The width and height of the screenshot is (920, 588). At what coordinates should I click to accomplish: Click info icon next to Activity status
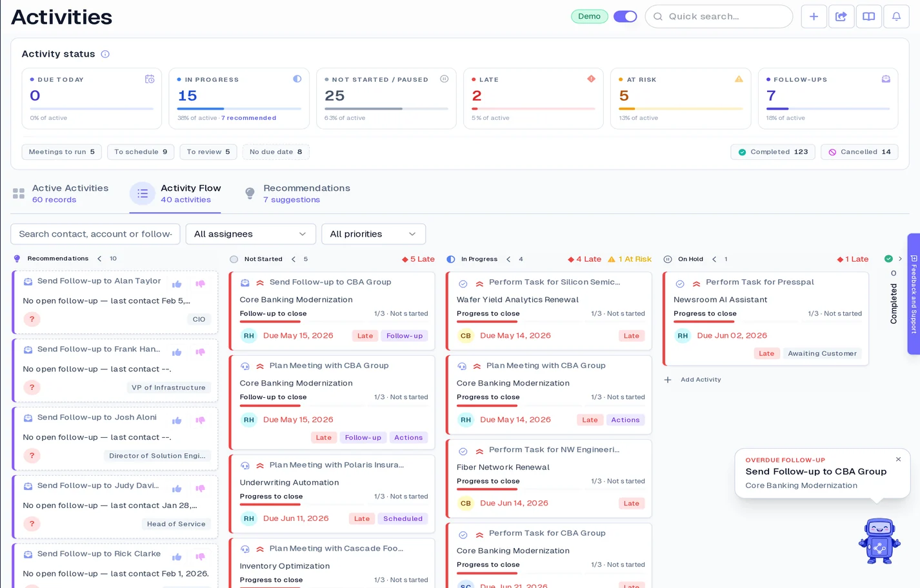105,54
